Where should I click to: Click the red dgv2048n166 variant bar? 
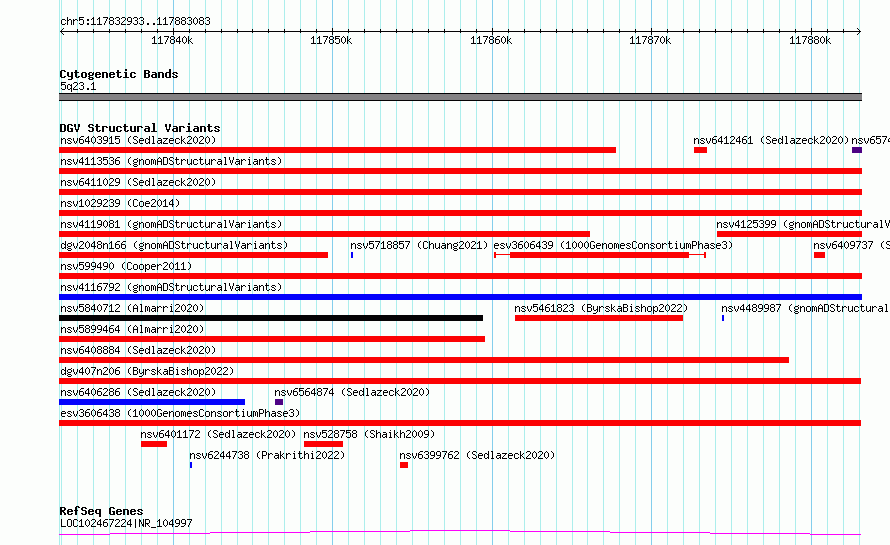pyautogui.click(x=194, y=255)
